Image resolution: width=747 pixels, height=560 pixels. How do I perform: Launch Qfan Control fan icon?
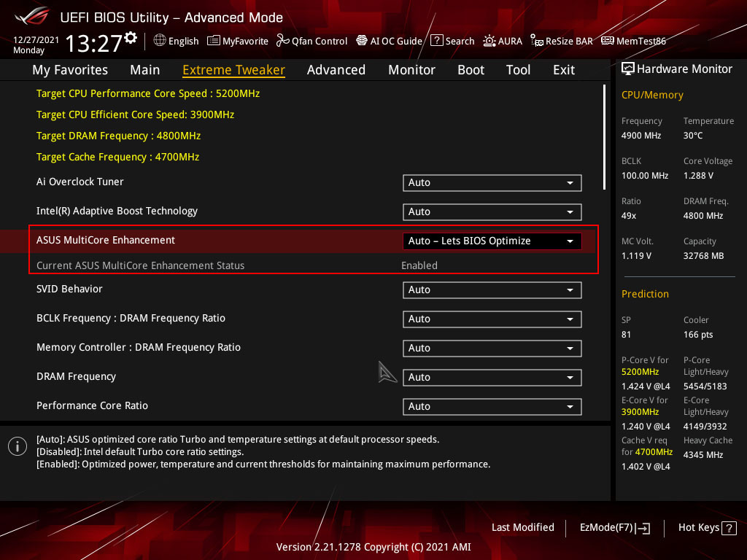283,41
